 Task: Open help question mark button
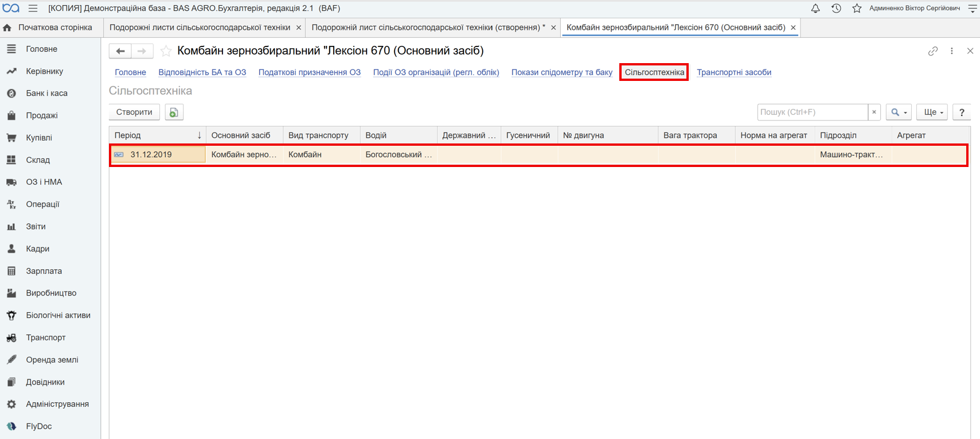point(962,112)
